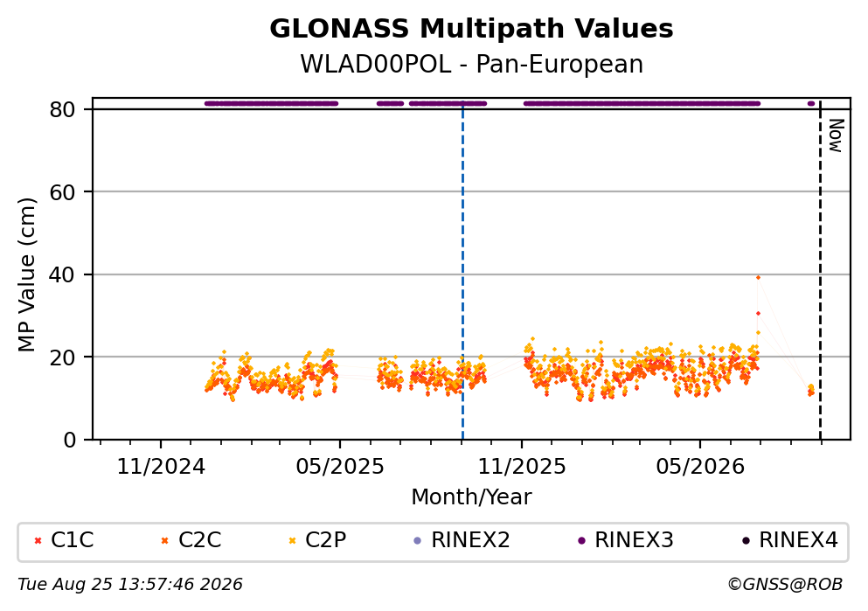
Task: Click the RINEX3 purple legend dot
Action: 581,540
